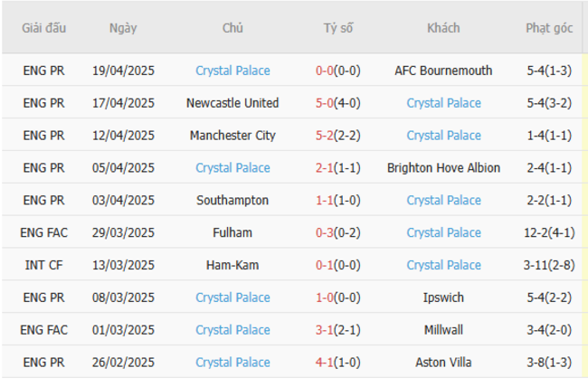Open Crystal Palace link in 19/04/2025 row
This screenshot has height=387, width=588.
tap(232, 71)
